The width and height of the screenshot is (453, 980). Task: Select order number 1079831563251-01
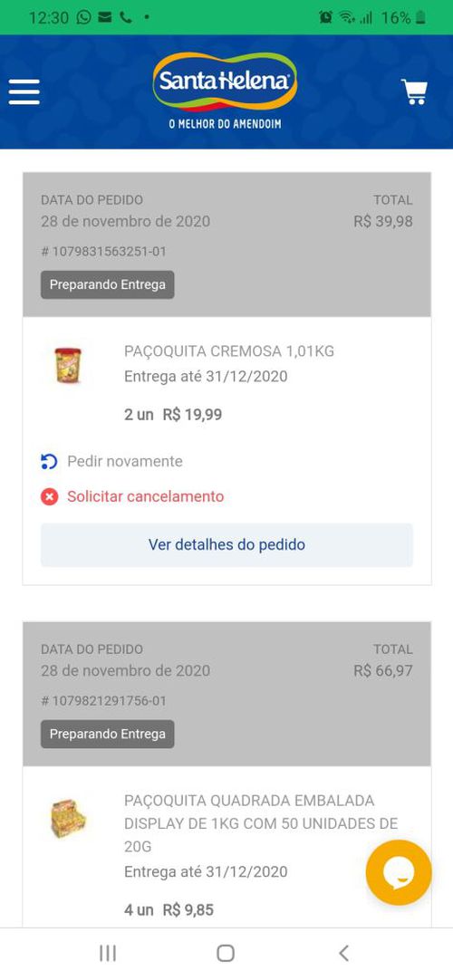click(x=103, y=252)
